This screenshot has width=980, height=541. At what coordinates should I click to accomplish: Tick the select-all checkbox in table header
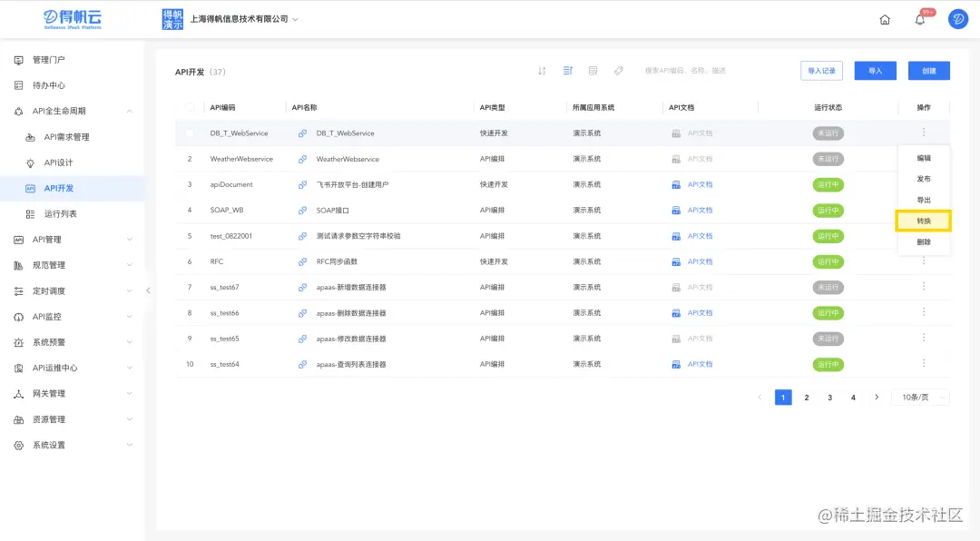pyautogui.click(x=190, y=108)
